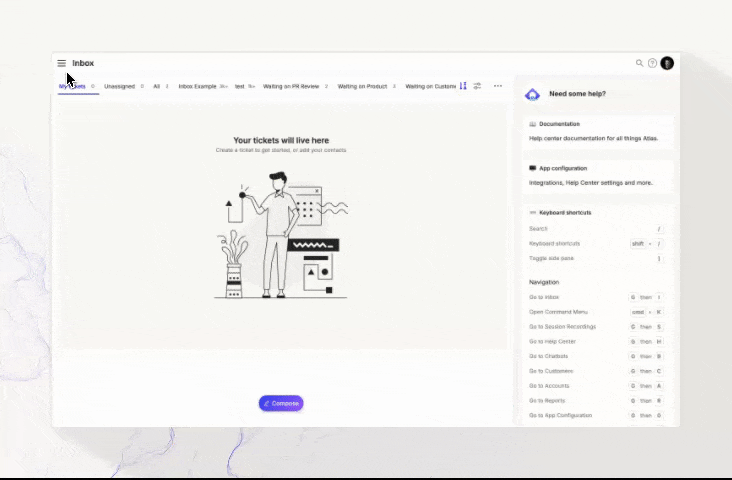
Task: Open the App configuration card
Action: [x=597, y=175]
